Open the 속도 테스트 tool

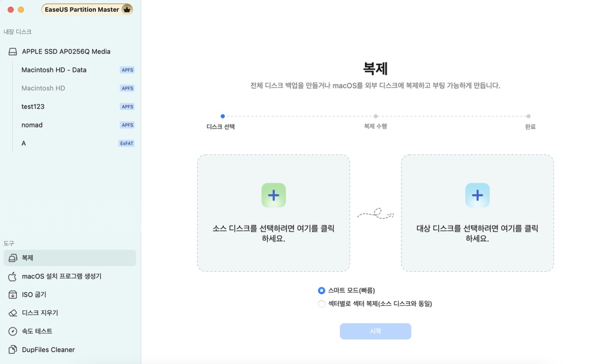coord(70,331)
